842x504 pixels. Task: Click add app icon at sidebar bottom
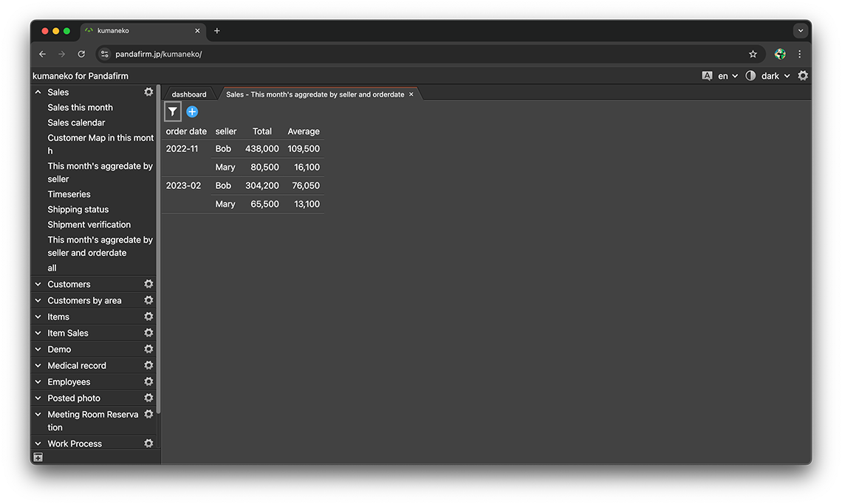point(38,458)
